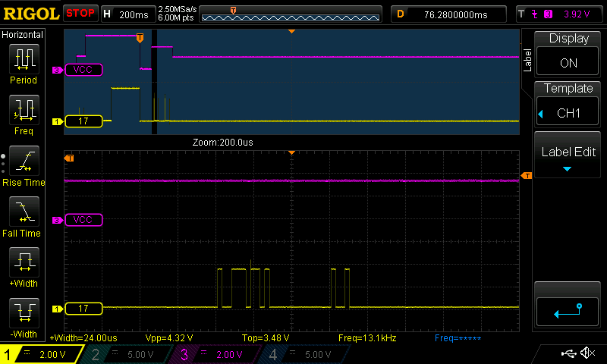Click the waveform memory position bar
This screenshot has width=607, height=364.
(x=291, y=14)
